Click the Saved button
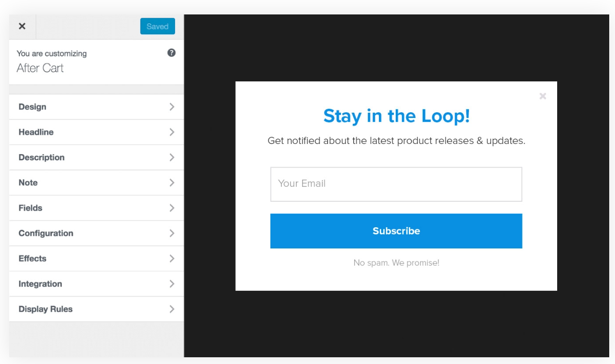This screenshot has width=615, height=364. point(157,26)
